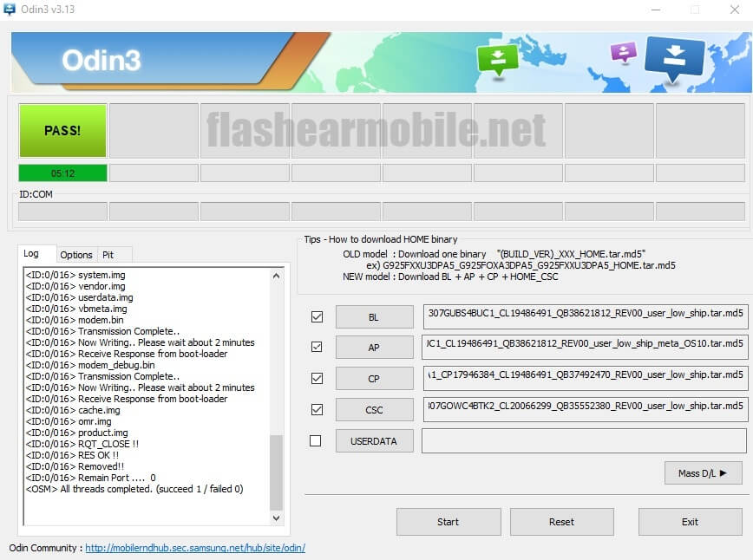The width and height of the screenshot is (753, 560).
Task: Enable the USERDATA checkbox
Action: [x=316, y=440]
